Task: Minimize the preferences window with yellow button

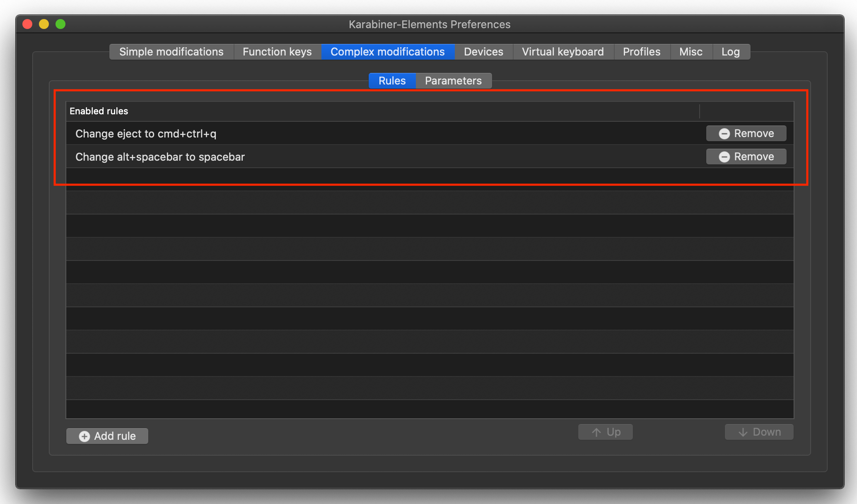Action: pyautogui.click(x=44, y=24)
